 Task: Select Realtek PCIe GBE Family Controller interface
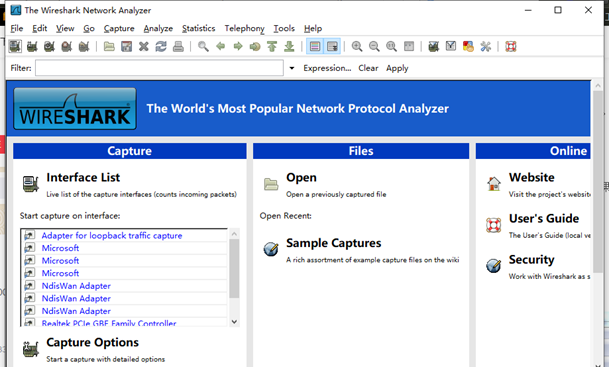pos(109,323)
